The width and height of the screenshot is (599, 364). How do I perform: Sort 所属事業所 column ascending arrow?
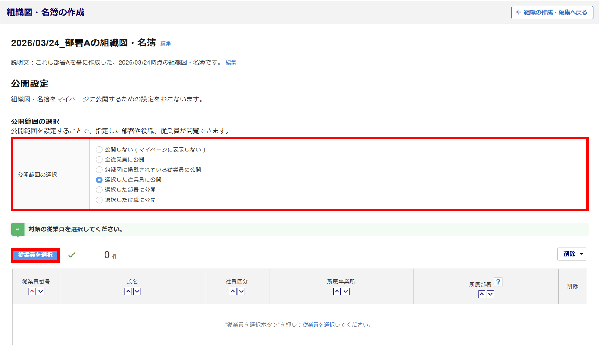coord(337,291)
